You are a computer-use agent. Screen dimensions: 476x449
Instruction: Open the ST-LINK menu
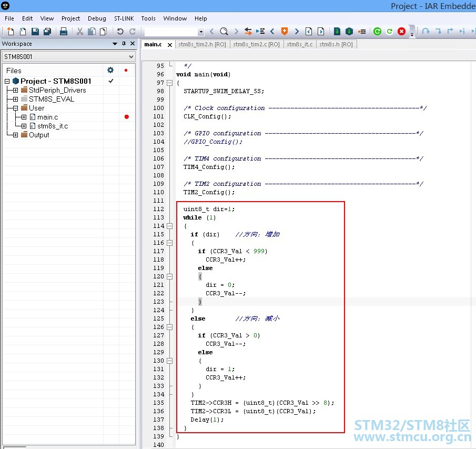coord(124,18)
